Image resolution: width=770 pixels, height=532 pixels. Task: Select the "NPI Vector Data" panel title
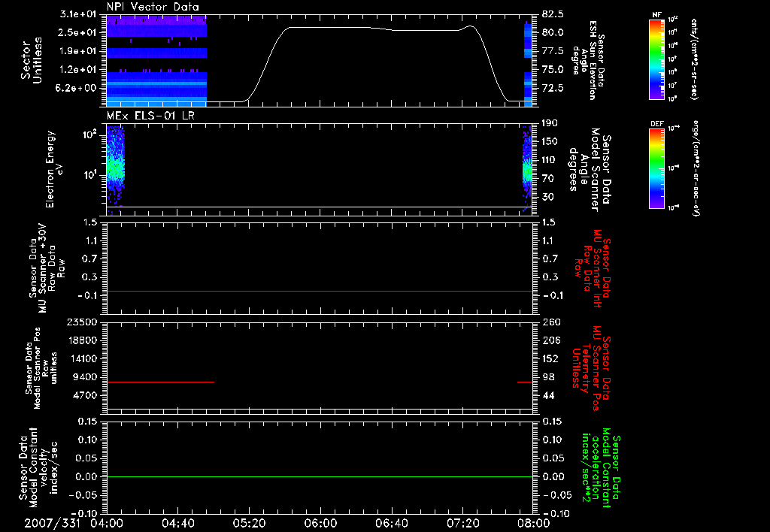(x=153, y=7)
